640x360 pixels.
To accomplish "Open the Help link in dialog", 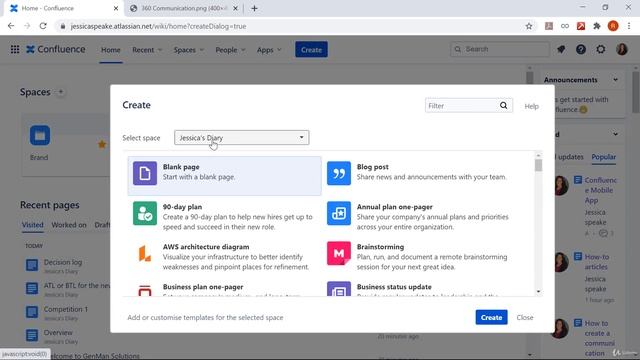I will point(531,106).
